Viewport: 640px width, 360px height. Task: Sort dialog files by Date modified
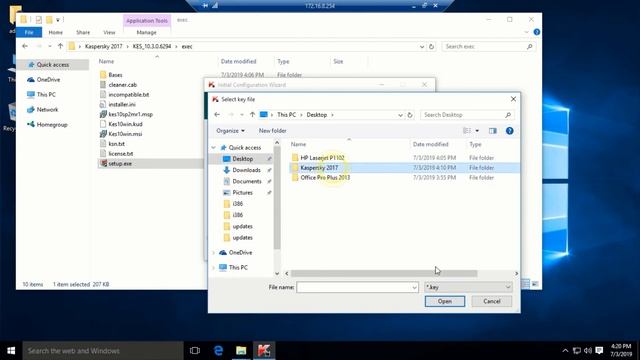click(430, 144)
